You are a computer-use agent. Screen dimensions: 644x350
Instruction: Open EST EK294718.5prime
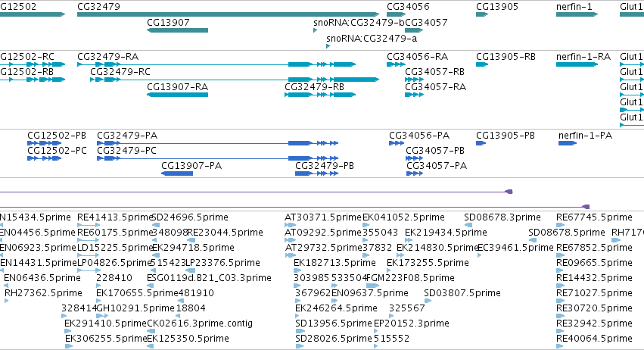point(193,248)
